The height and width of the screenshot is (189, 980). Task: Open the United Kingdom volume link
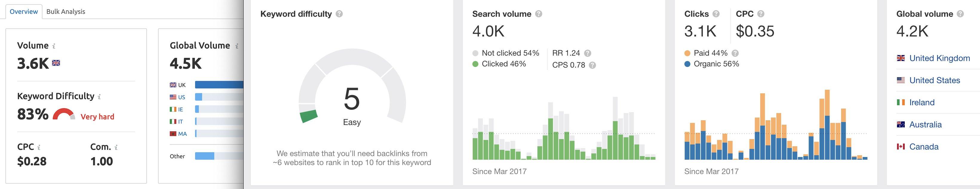[939, 58]
